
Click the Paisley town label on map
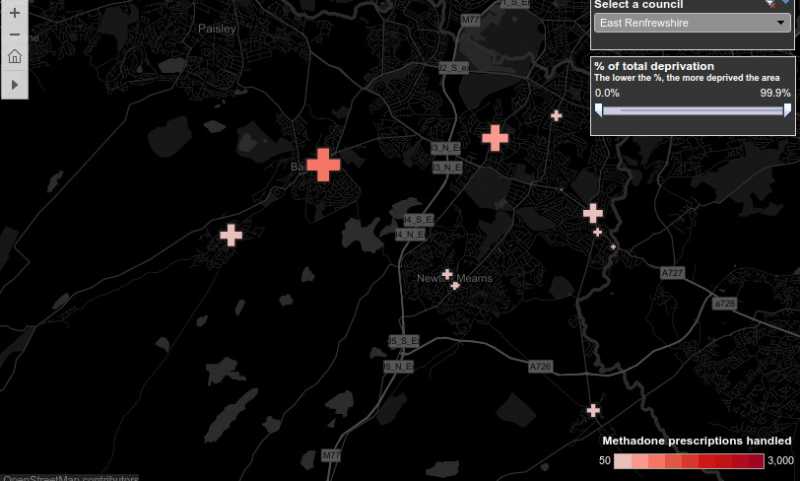click(x=217, y=29)
